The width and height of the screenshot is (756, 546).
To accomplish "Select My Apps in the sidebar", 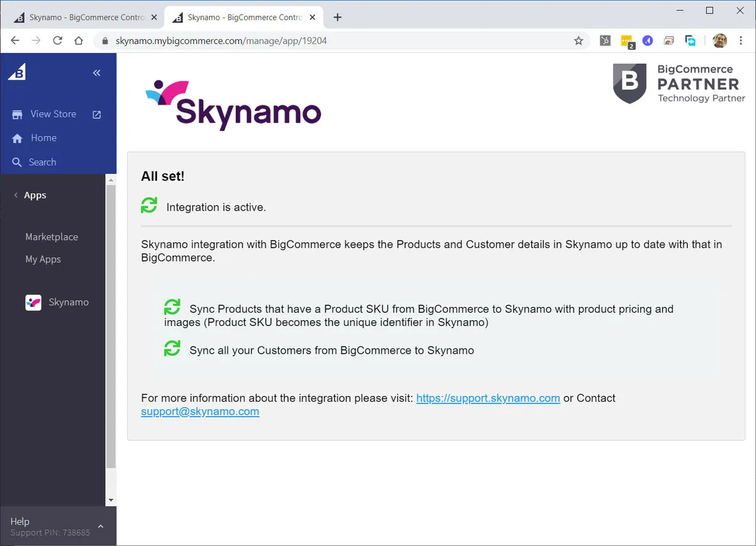I will (43, 259).
